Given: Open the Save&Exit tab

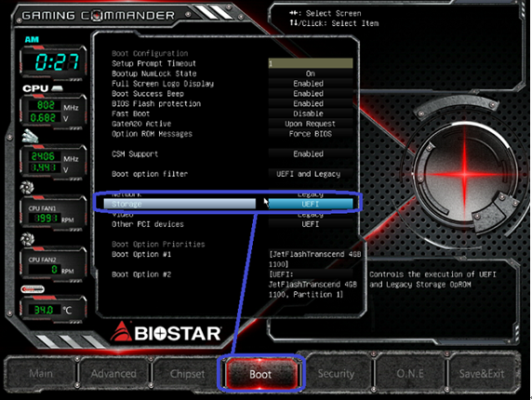Looking at the screenshot, I should pyautogui.click(x=482, y=373).
